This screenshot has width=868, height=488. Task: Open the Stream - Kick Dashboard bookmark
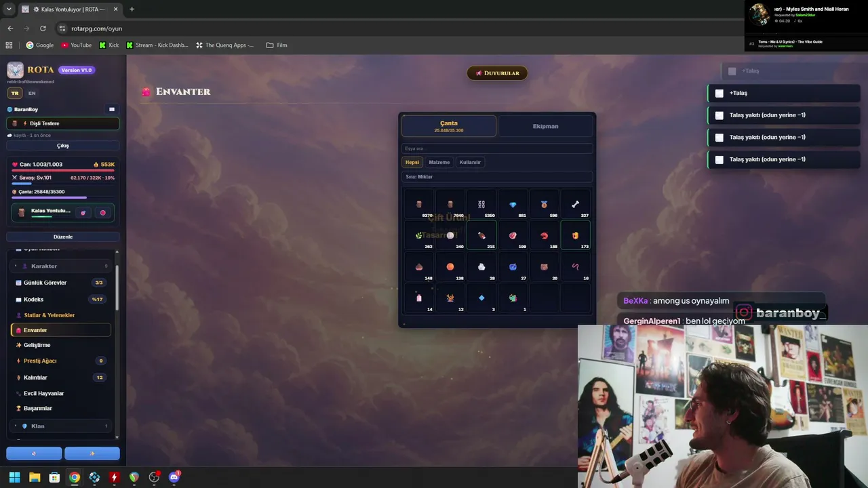(x=157, y=45)
